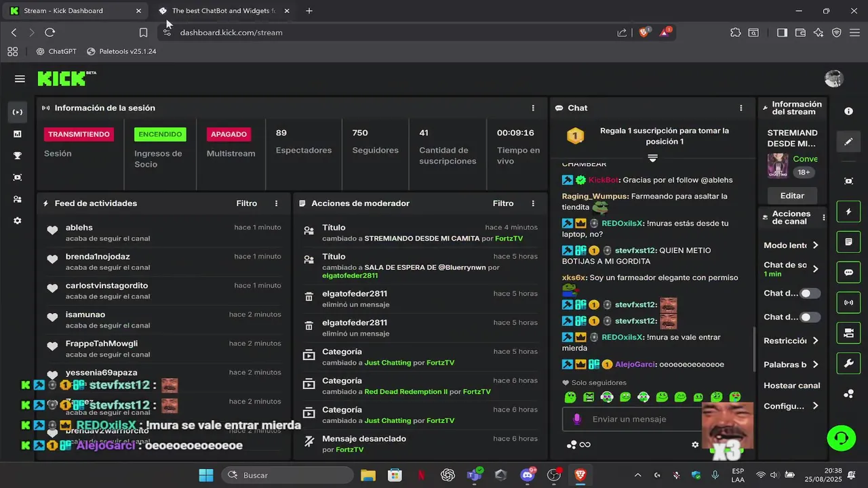Click the bookmark icon beside address bar
The height and width of the screenshot is (488, 868).
(143, 32)
